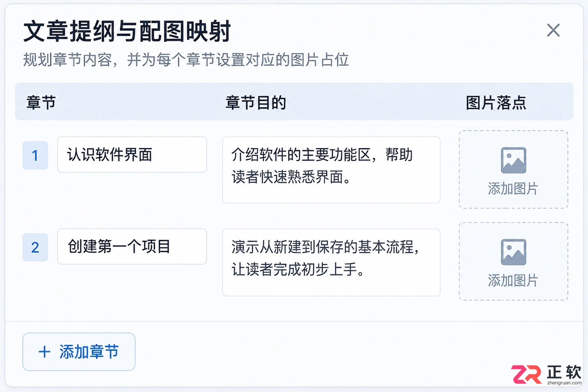Close the 文章提纲与配图映射 dialog
588x392 pixels.
[553, 30]
